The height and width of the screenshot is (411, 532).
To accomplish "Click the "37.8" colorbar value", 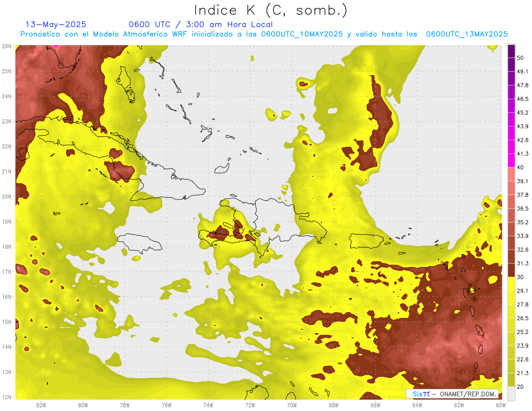I will click(x=523, y=195).
